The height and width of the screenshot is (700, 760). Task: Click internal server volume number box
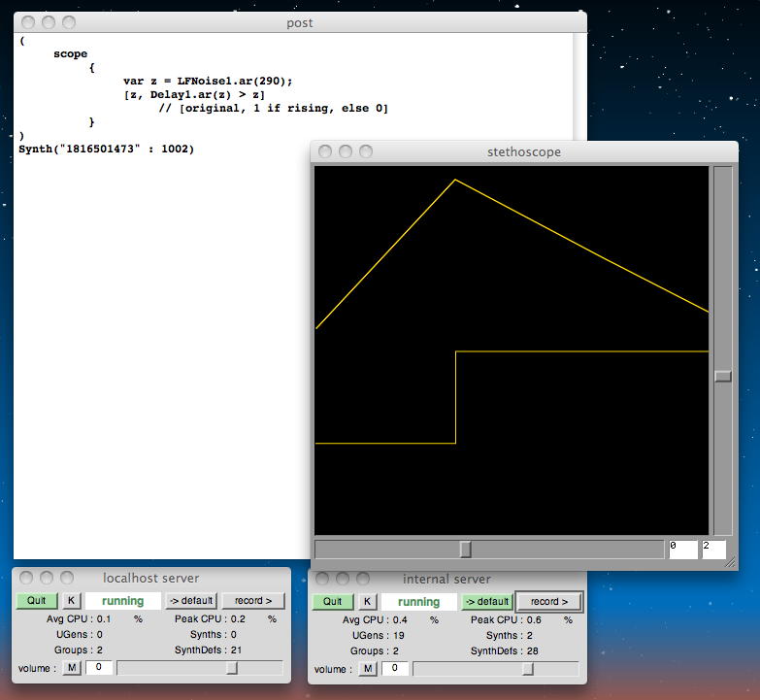[x=395, y=669]
